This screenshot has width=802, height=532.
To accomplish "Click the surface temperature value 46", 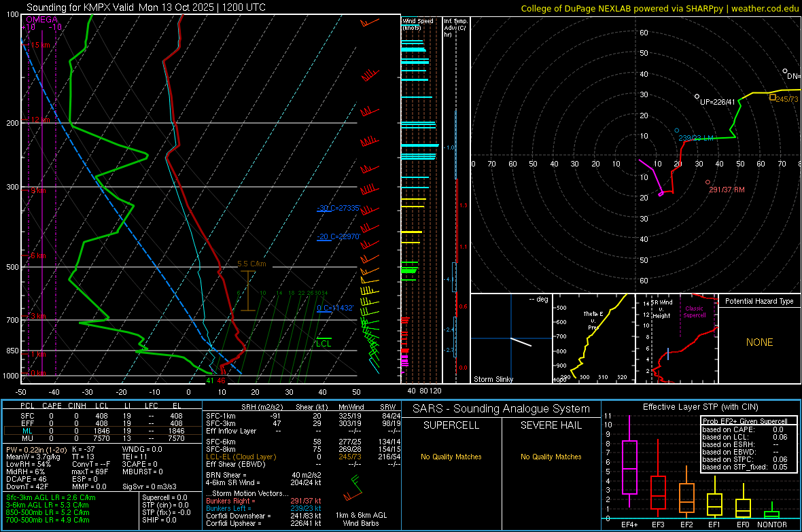I will 222,380.
